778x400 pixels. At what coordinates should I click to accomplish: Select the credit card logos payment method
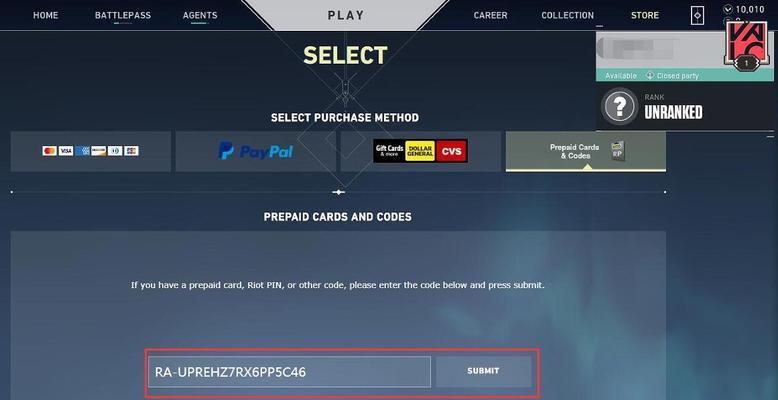click(91, 151)
